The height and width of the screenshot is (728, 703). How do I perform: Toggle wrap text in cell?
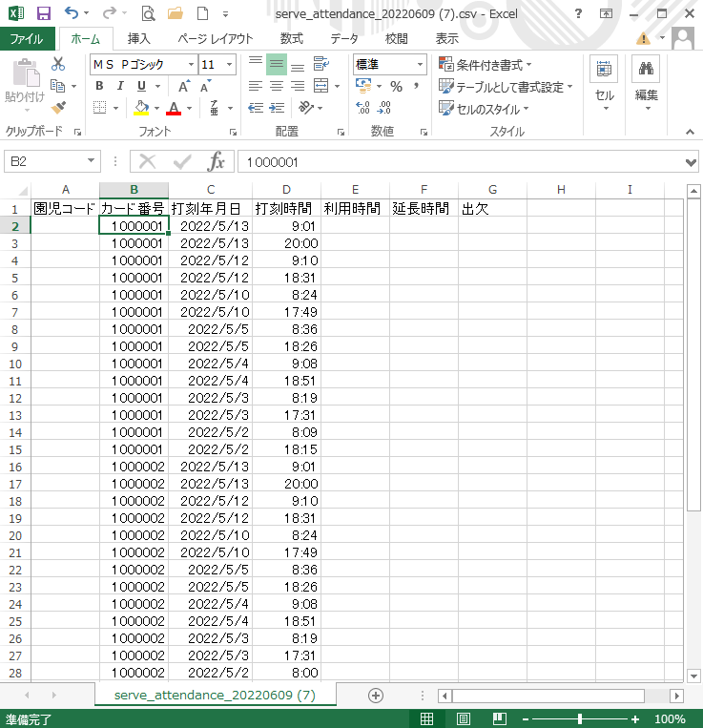[321, 64]
